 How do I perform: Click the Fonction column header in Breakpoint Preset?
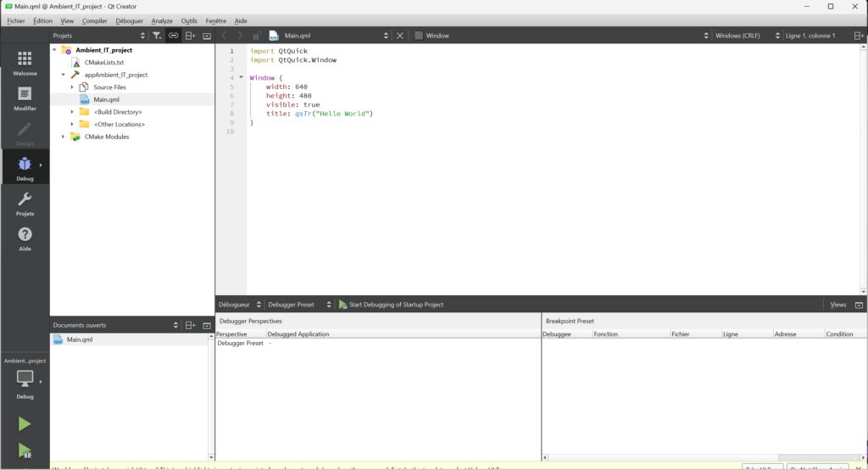pyautogui.click(x=631, y=334)
